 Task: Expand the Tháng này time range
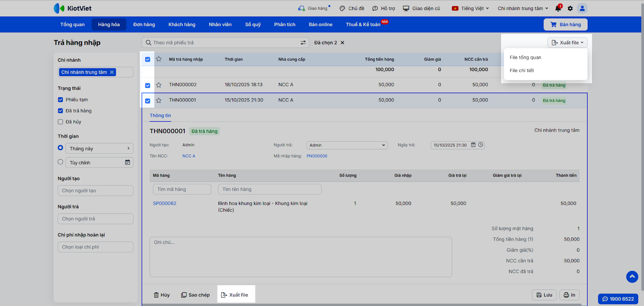pyautogui.click(x=99, y=149)
